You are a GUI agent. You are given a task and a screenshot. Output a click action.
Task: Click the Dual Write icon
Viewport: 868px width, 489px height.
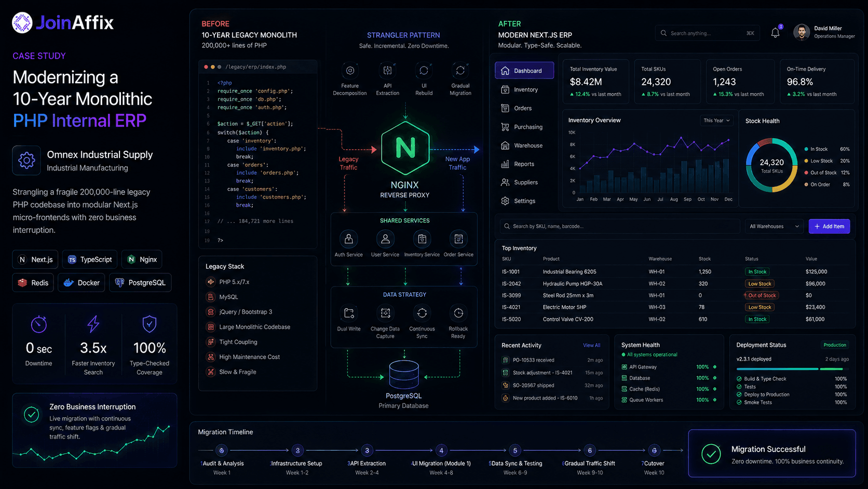point(349,313)
